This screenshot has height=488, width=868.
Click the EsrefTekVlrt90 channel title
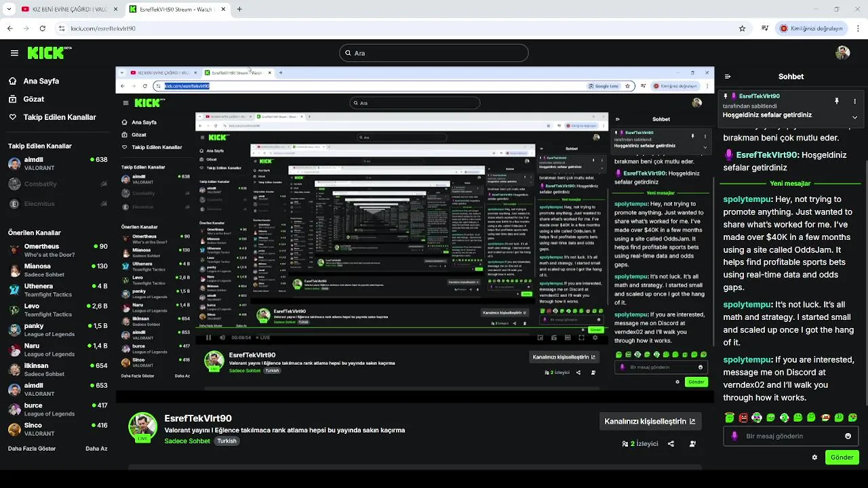pos(198,418)
